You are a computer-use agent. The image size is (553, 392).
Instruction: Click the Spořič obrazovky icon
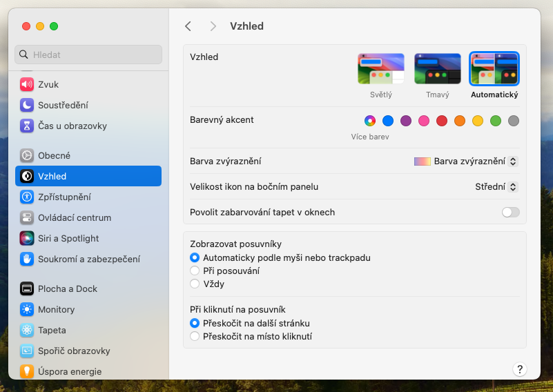(x=27, y=351)
